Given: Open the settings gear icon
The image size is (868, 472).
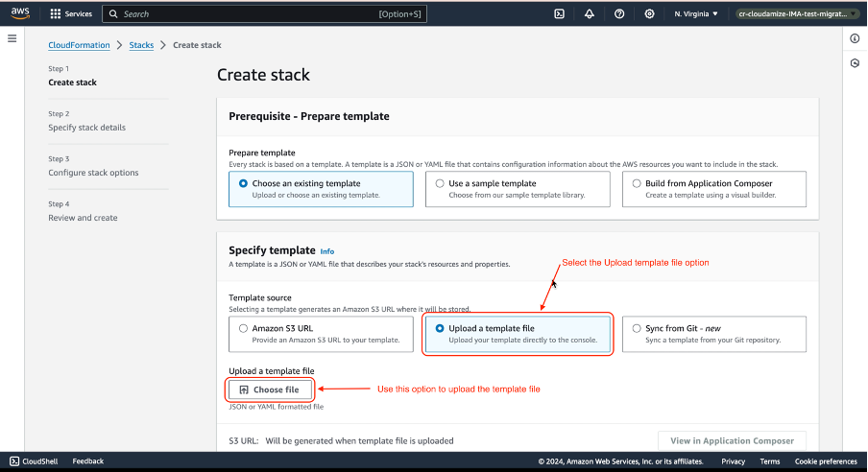Looking at the screenshot, I should click(x=650, y=14).
